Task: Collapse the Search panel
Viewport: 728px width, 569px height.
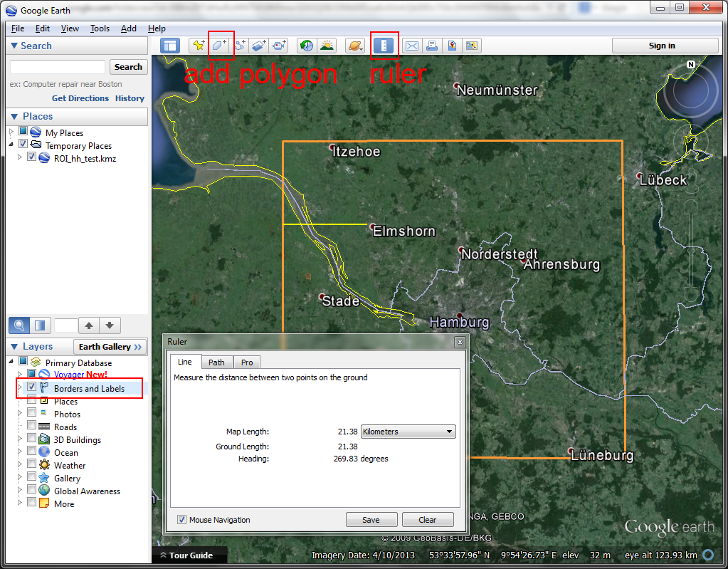Action: pos(14,46)
